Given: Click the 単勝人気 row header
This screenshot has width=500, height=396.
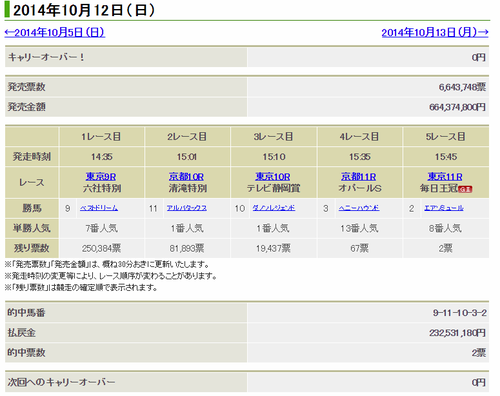Looking at the screenshot, I should [32, 228].
